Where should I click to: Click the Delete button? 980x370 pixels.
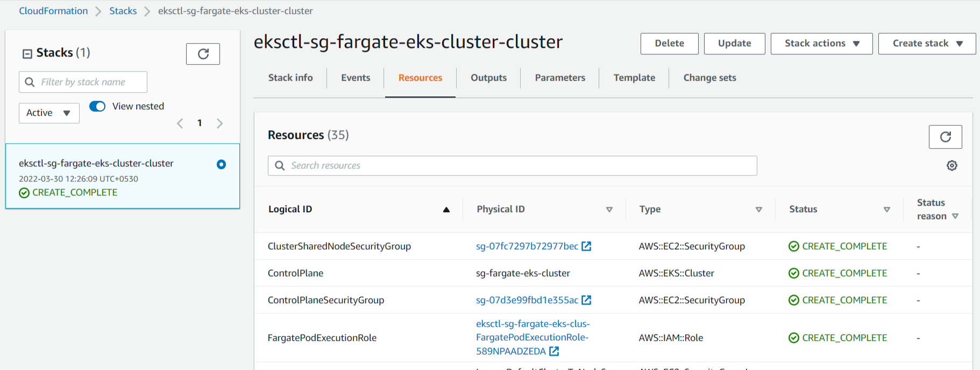pos(669,44)
